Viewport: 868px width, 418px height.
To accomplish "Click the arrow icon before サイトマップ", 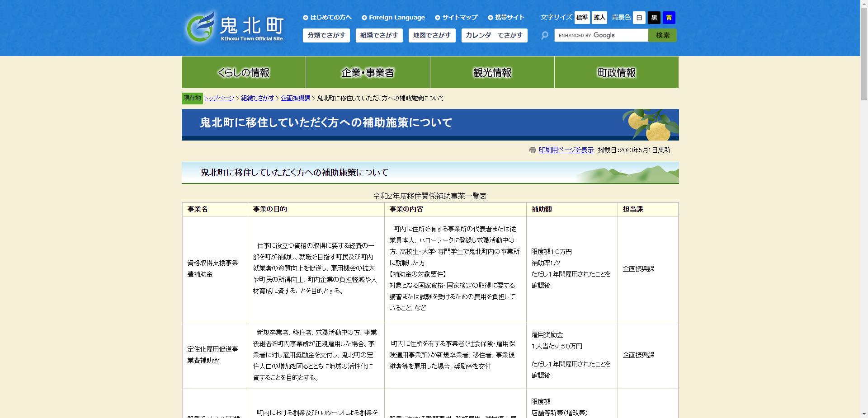I will 437,17.
